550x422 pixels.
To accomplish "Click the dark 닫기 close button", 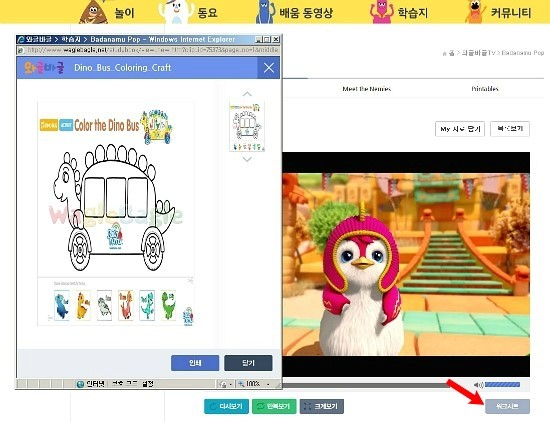I will click(x=248, y=363).
